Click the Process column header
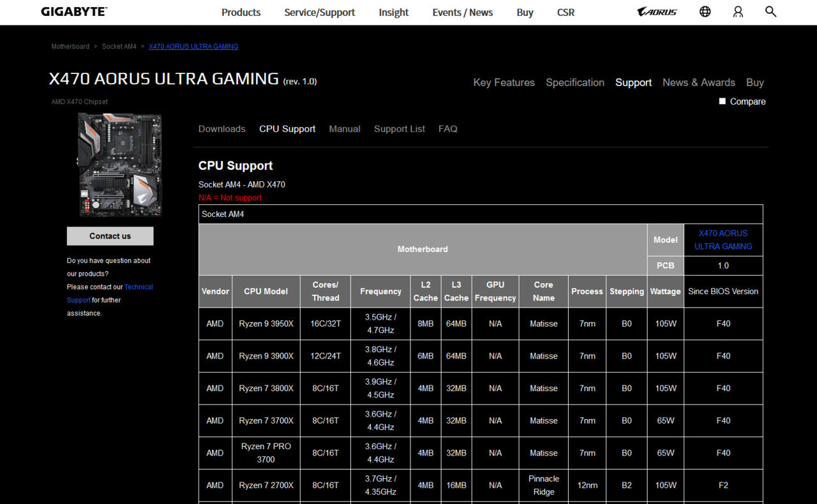Viewport: 817px width, 504px height. (587, 292)
